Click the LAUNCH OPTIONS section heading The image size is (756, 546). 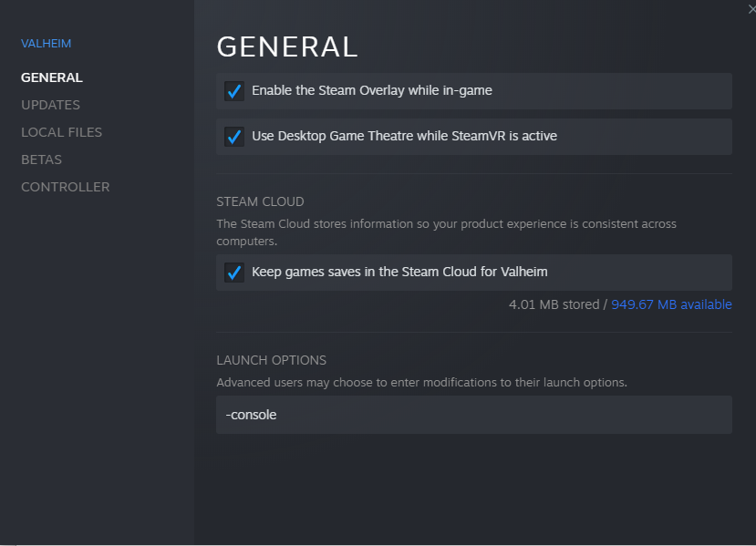point(271,360)
